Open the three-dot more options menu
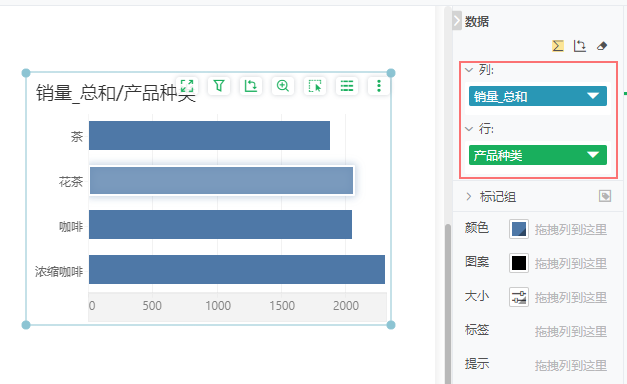627x384 pixels. pos(379,86)
